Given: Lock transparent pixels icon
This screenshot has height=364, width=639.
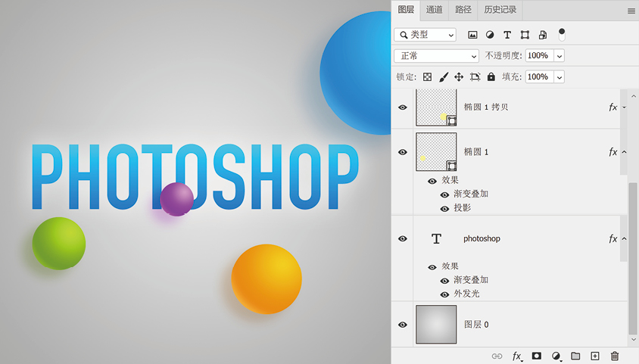Looking at the screenshot, I should tap(427, 77).
